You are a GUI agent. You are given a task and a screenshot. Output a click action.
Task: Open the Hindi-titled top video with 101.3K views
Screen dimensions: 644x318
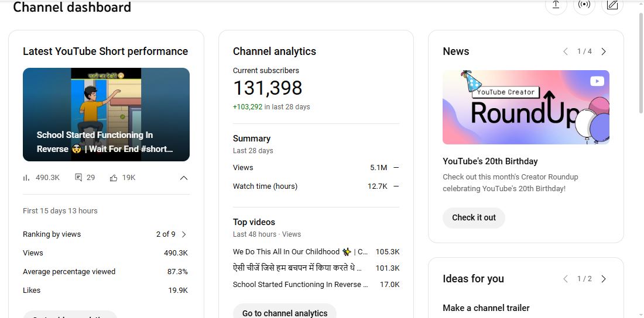(297, 268)
